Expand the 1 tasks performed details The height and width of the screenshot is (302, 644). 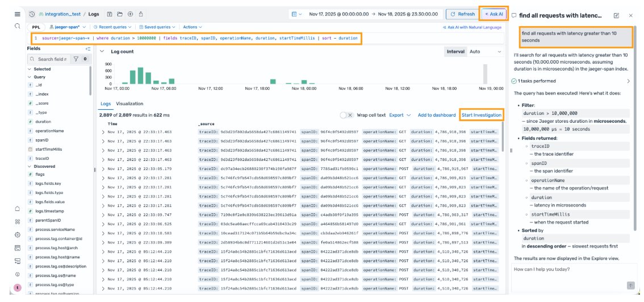coord(628,81)
